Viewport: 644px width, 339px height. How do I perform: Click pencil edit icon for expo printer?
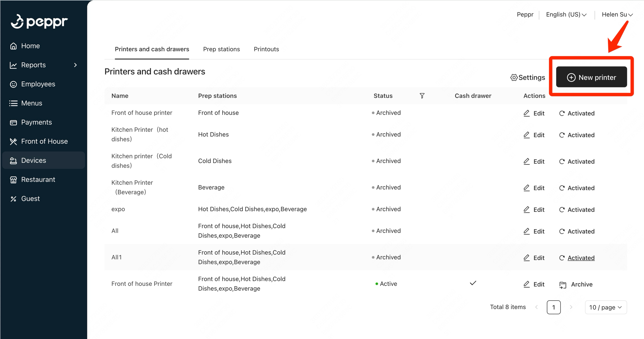[x=527, y=210]
